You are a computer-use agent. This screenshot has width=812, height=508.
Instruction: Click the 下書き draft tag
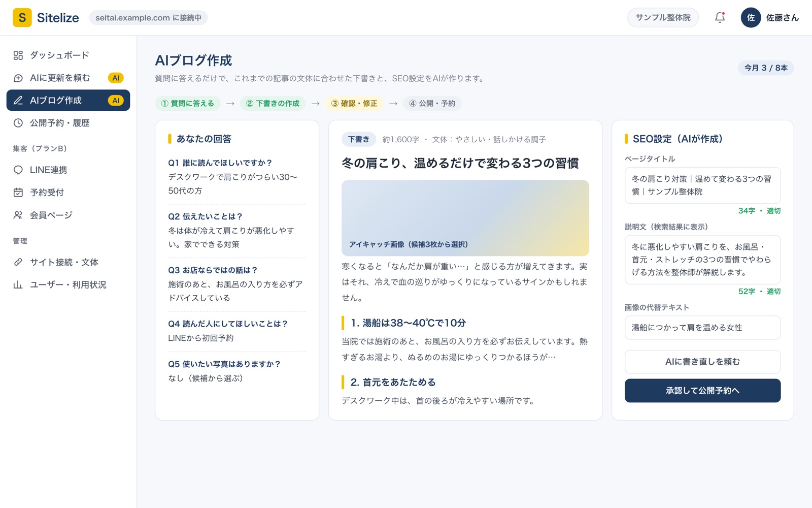pyautogui.click(x=359, y=139)
